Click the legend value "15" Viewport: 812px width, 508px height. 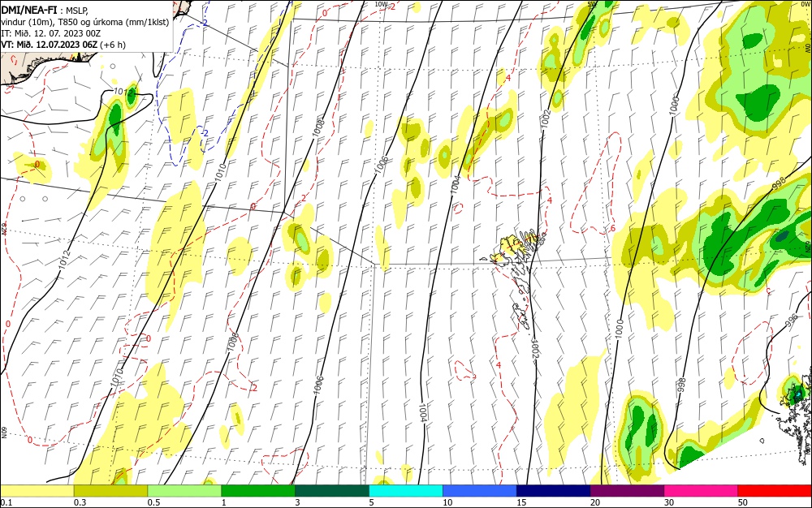click(x=521, y=502)
